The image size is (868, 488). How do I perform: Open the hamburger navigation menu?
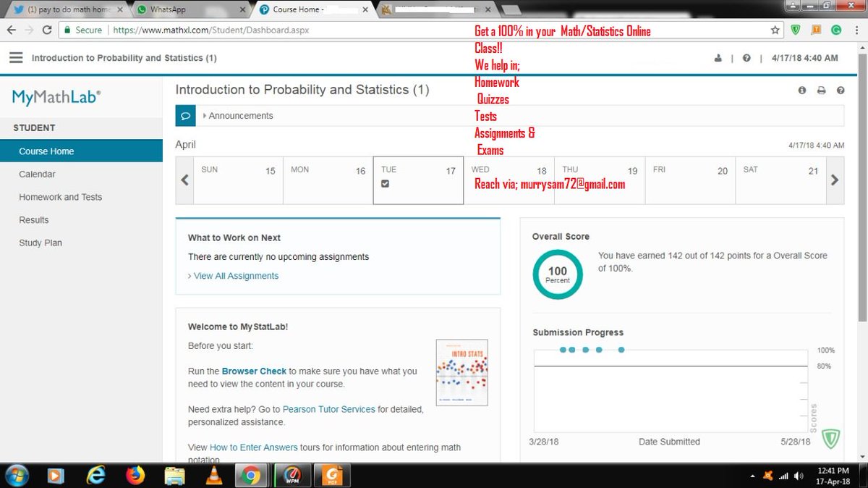(16, 58)
